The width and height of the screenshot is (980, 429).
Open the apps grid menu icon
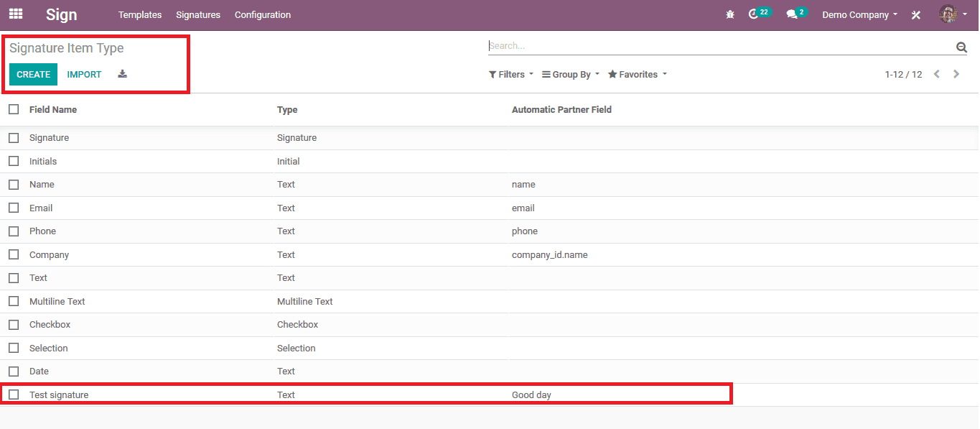[15, 14]
